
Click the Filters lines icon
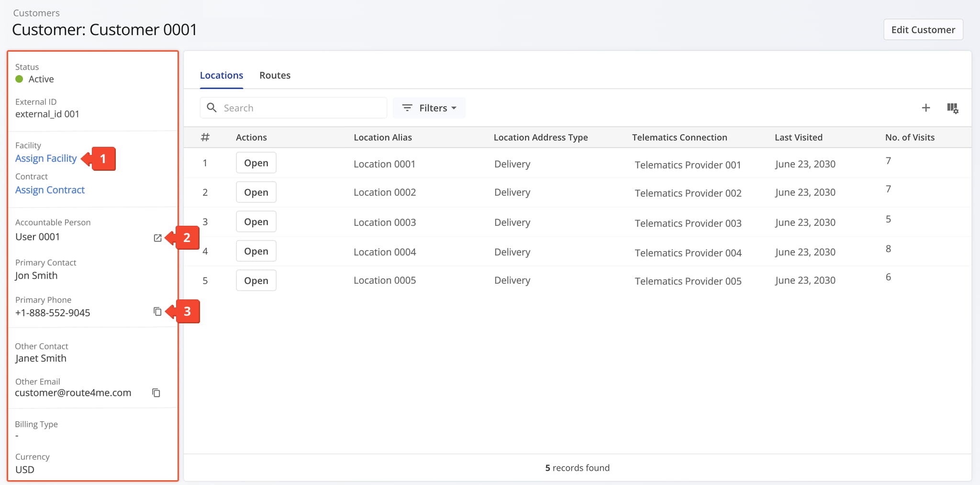(407, 108)
